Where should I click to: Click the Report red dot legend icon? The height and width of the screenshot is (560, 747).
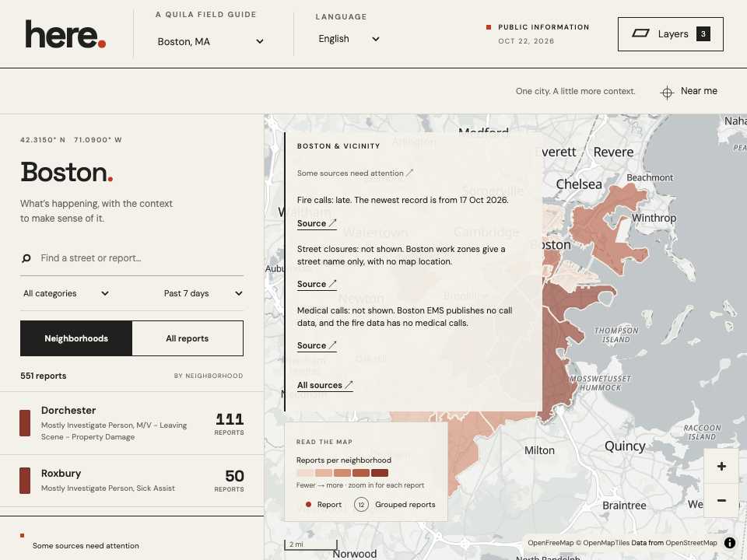point(308,504)
